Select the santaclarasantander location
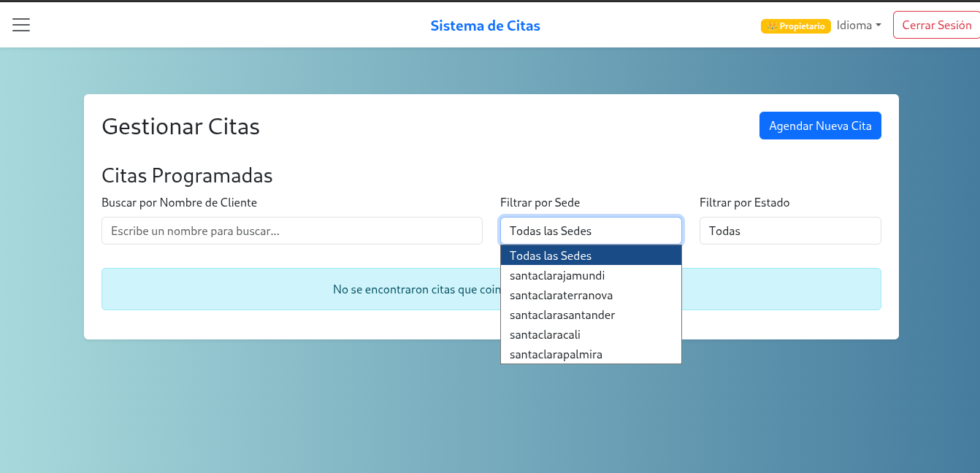 tap(562, 315)
